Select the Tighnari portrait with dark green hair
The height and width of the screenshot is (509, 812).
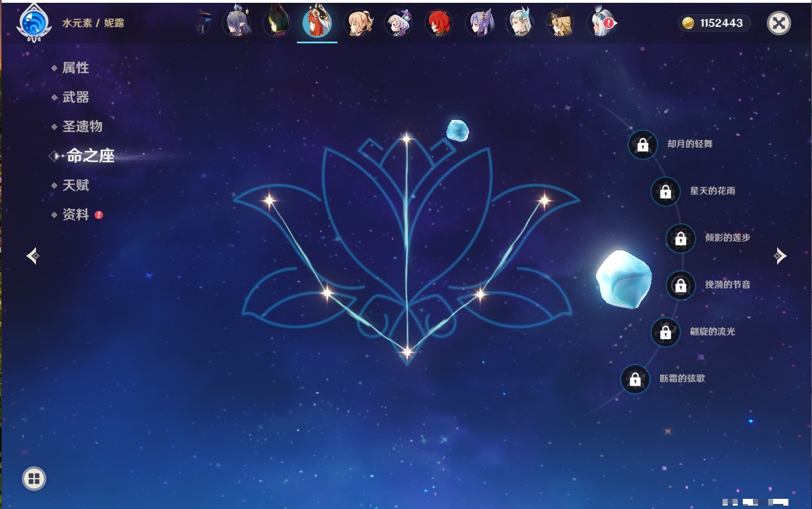[x=277, y=22]
